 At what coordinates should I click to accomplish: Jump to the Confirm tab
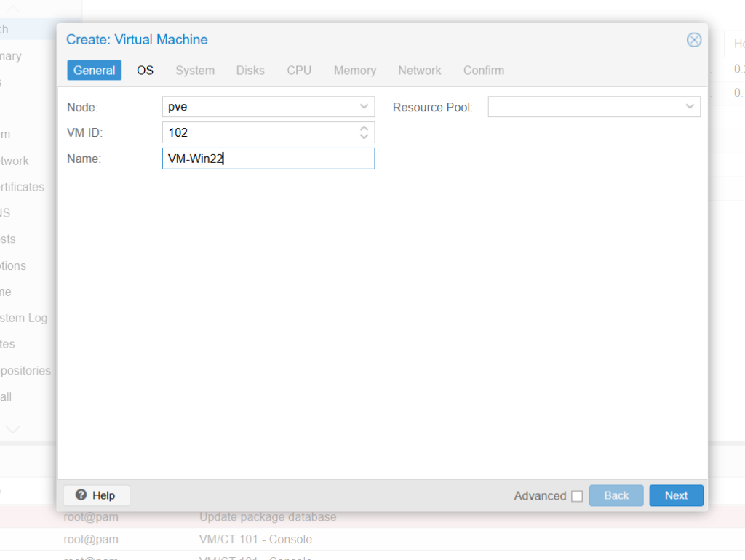(x=484, y=71)
